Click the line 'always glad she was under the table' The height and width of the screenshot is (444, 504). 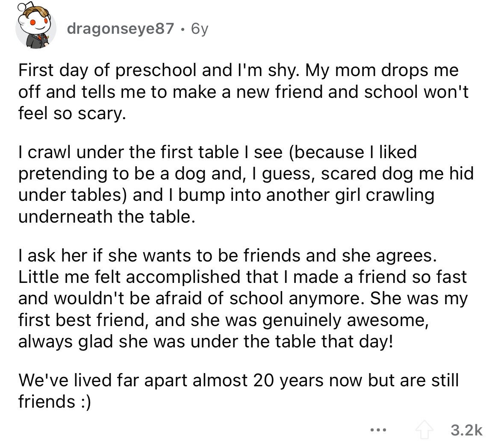pyautogui.click(x=206, y=341)
